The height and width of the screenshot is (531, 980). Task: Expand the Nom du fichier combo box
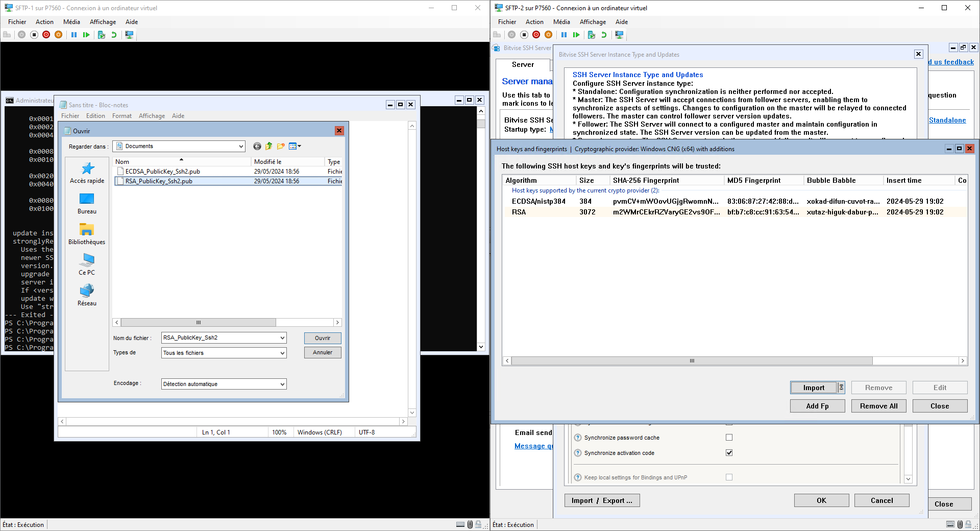point(282,338)
